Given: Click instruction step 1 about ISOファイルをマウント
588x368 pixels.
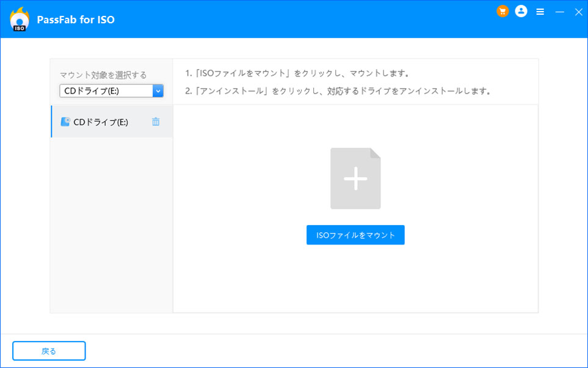Looking at the screenshot, I should click(297, 73).
